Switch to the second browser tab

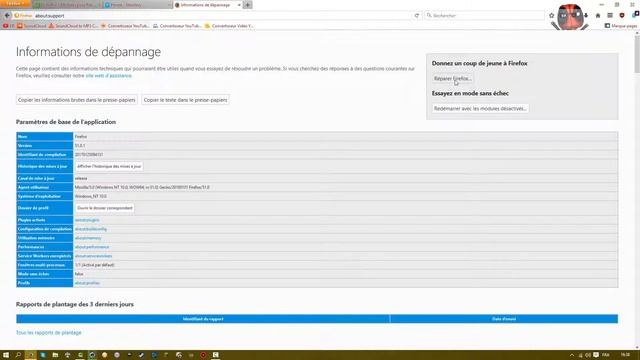coord(137,5)
